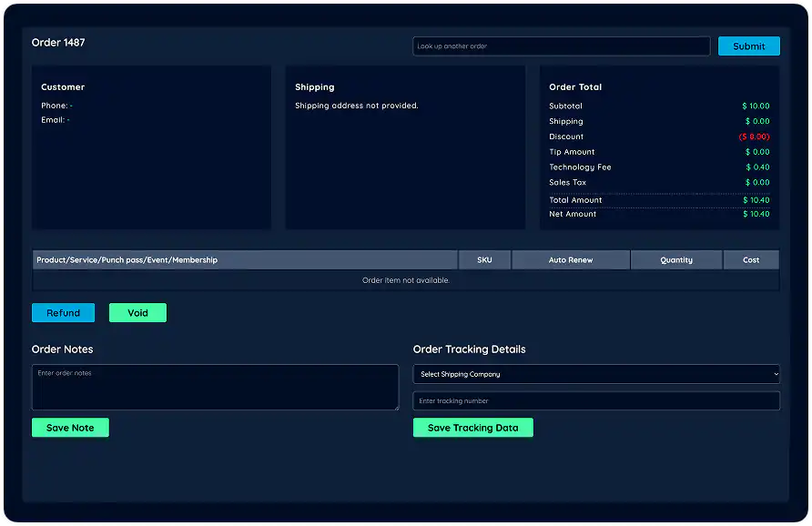
Task: Click the Enter order notes text area
Action: tap(215, 387)
